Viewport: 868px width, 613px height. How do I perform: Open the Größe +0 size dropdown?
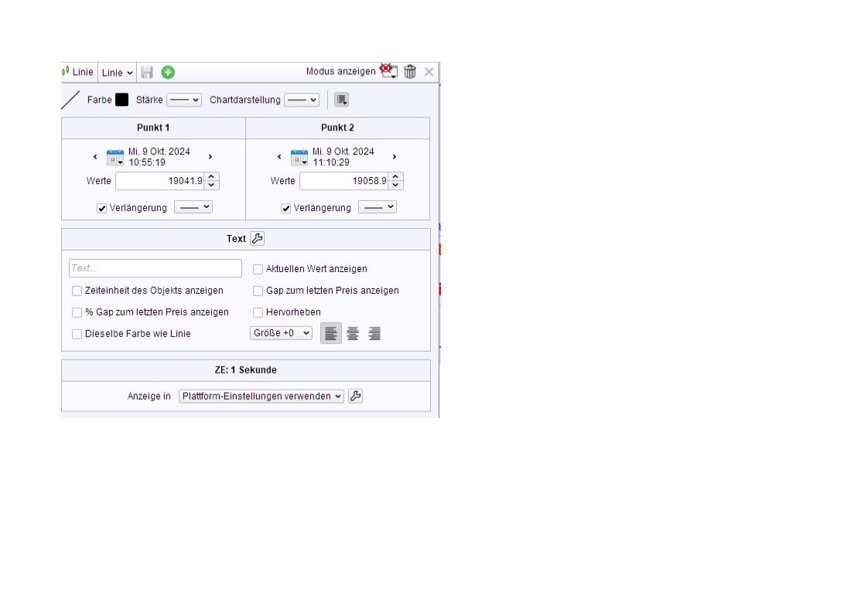pyautogui.click(x=282, y=333)
